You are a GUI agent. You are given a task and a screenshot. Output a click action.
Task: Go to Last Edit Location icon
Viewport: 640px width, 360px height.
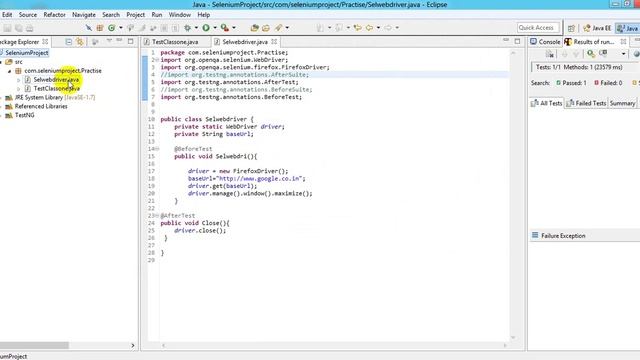pos(358,28)
